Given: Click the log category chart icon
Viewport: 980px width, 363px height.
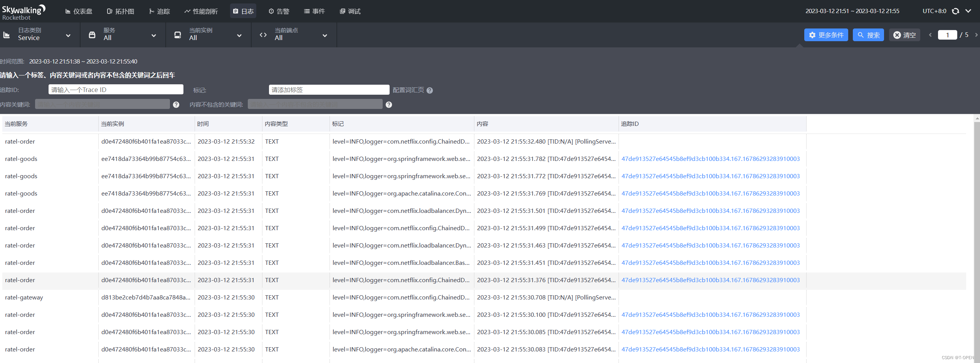Looking at the screenshot, I should [7, 35].
